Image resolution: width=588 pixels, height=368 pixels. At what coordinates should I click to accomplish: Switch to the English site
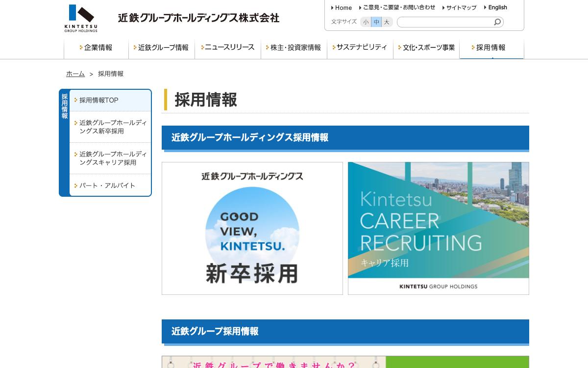pyautogui.click(x=495, y=7)
